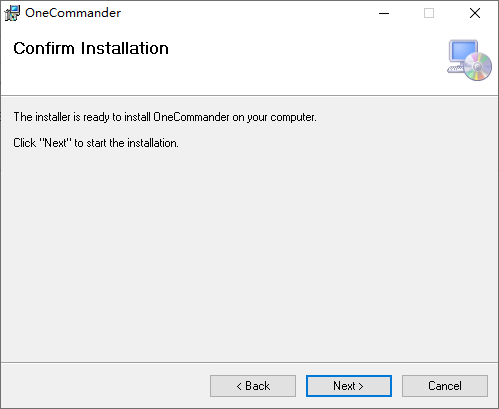This screenshot has width=499, height=409.
Task: Click the empty footer area left of Back
Action: pyautogui.click(x=105, y=386)
